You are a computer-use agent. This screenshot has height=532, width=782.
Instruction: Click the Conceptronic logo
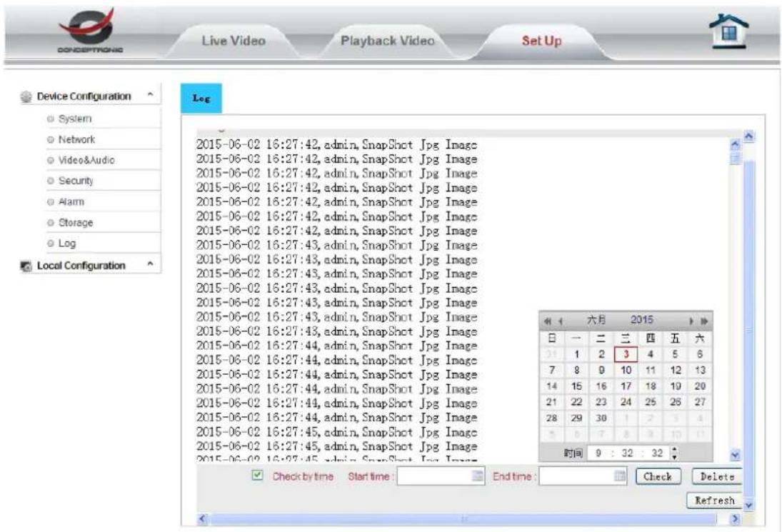point(90,30)
